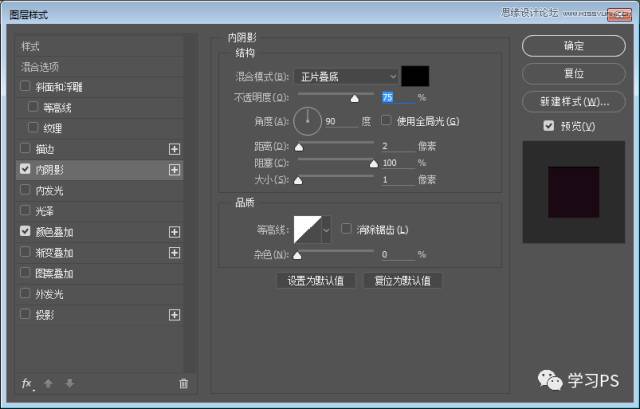Open the 等高线 contour picker dropdown arrow
This screenshot has height=409, width=640.
(x=325, y=230)
